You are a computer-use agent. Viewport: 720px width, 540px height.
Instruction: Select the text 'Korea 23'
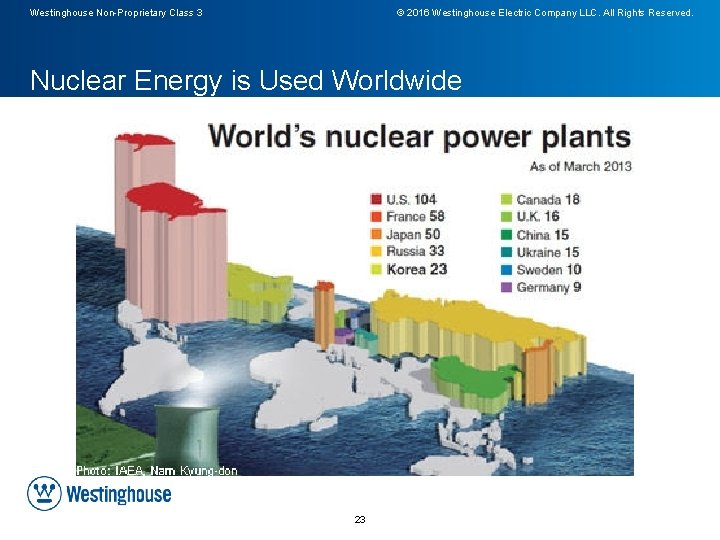(x=416, y=269)
